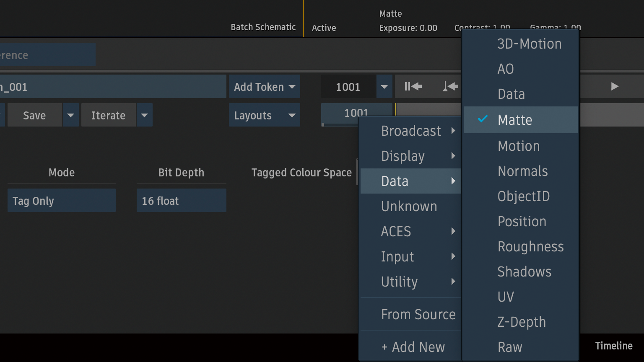The width and height of the screenshot is (644, 362).
Task: Expand the Iterate options arrow
Action: click(x=144, y=115)
